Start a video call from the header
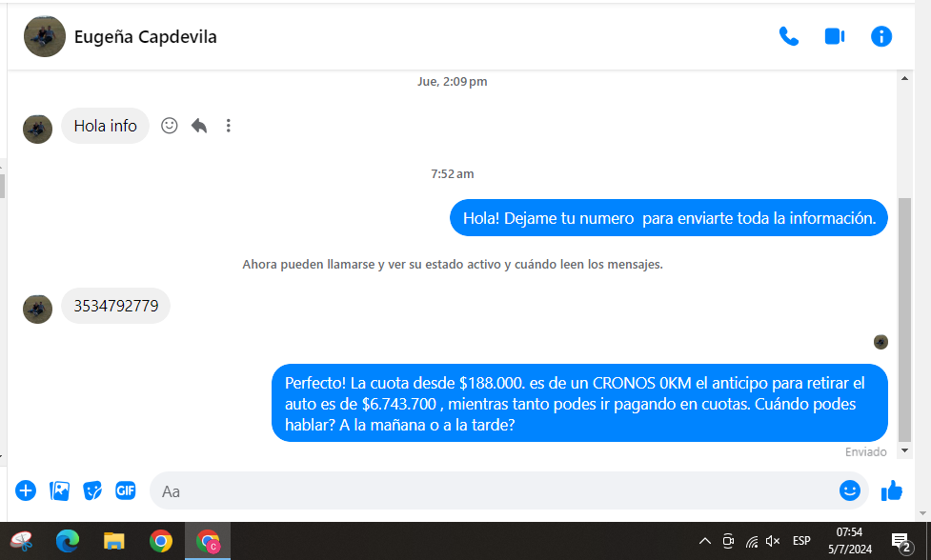This screenshot has height=560, width=931. pos(835,37)
